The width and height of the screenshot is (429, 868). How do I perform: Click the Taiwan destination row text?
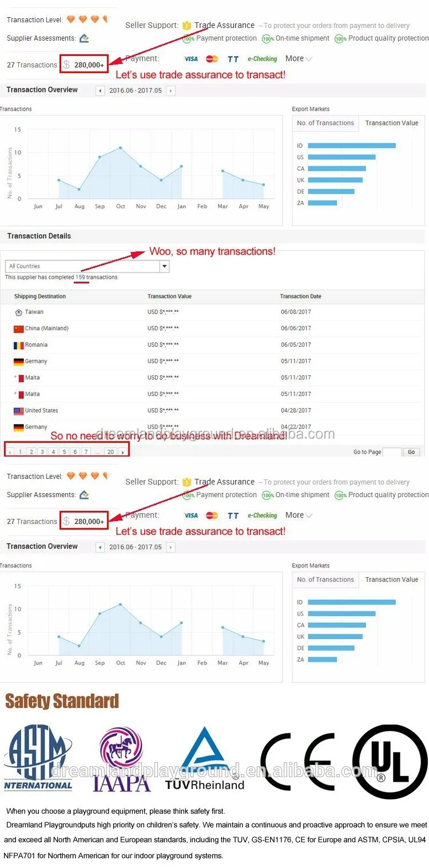coord(34,312)
